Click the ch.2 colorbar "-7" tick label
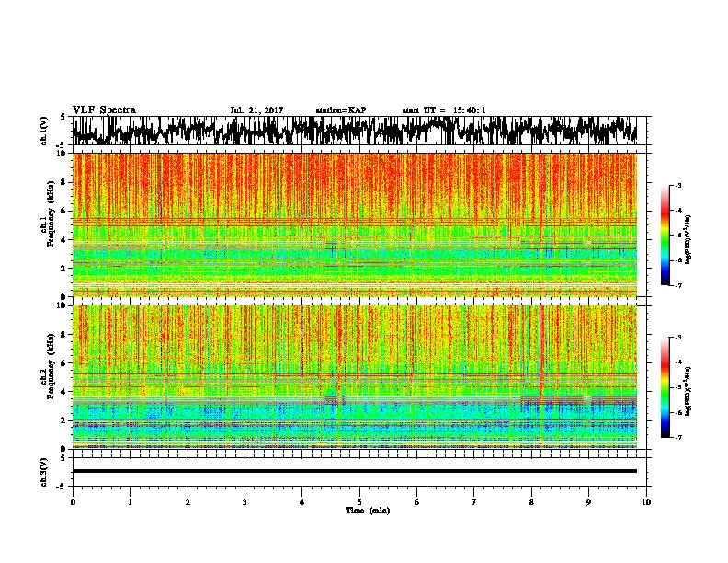 pyautogui.click(x=677, y=438)
